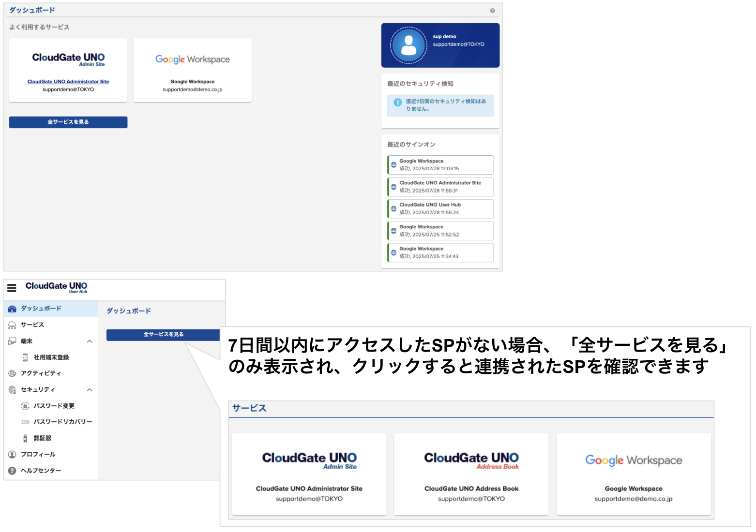This screenshot has width=756, height=532.
Task: Click the dashboard gauge icon in sidebar
Action: 12,309
